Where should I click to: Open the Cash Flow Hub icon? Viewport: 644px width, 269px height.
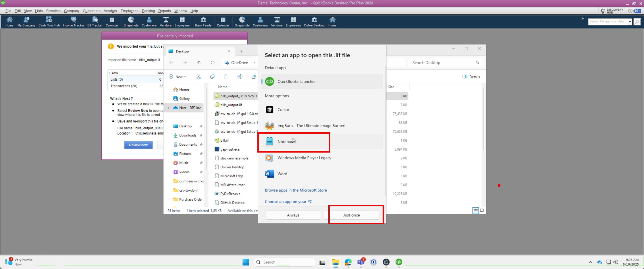[x=49, y=22]
